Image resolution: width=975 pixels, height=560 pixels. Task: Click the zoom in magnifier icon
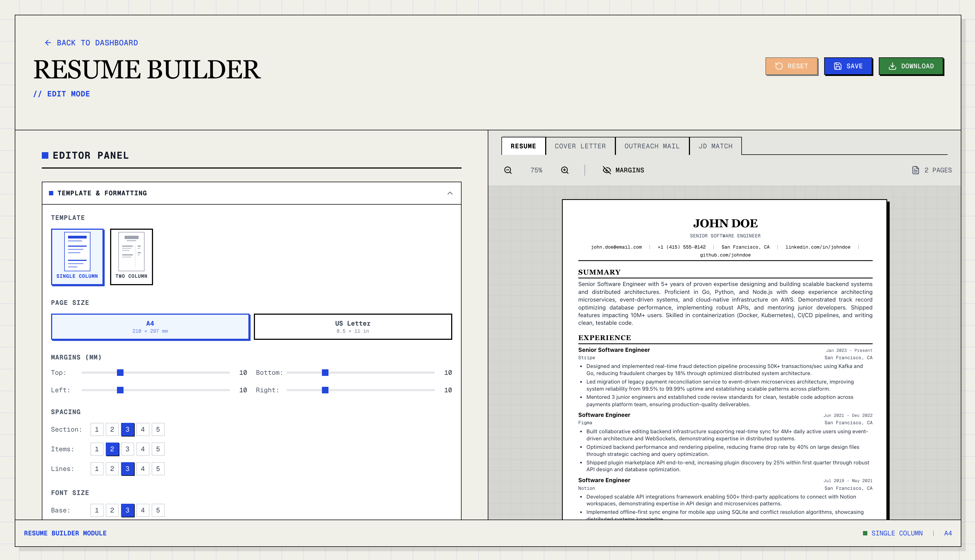tap(565, 170)
